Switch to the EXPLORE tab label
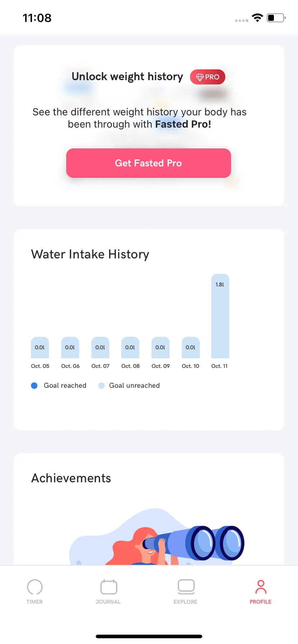This screenshot has height=644, width=298. [185, 602]
